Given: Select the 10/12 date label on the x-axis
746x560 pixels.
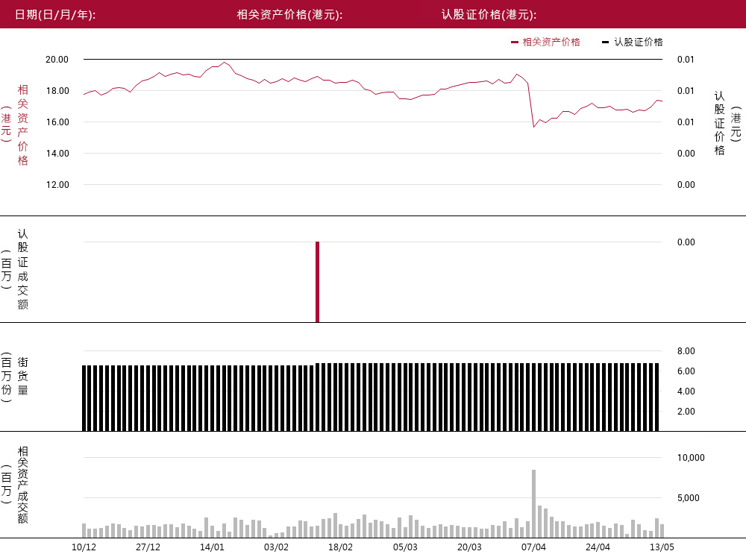Looking at the screenshot, I should (x=84, y=547).
